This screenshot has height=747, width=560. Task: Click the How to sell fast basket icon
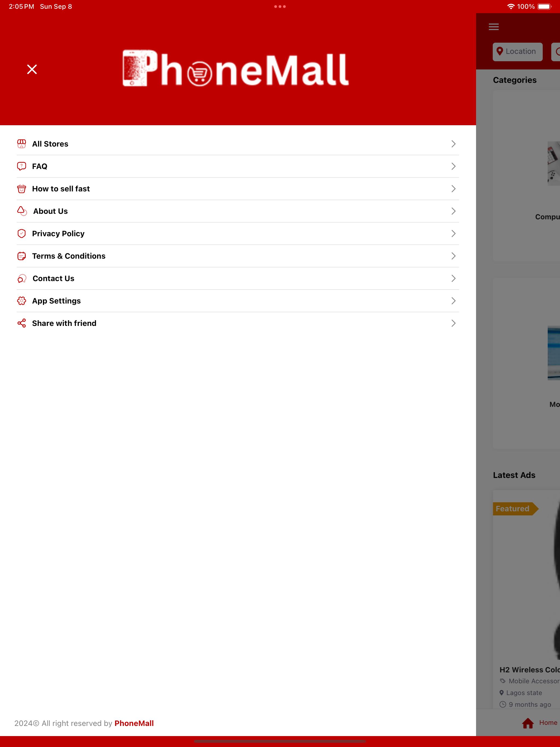point(22,189)
